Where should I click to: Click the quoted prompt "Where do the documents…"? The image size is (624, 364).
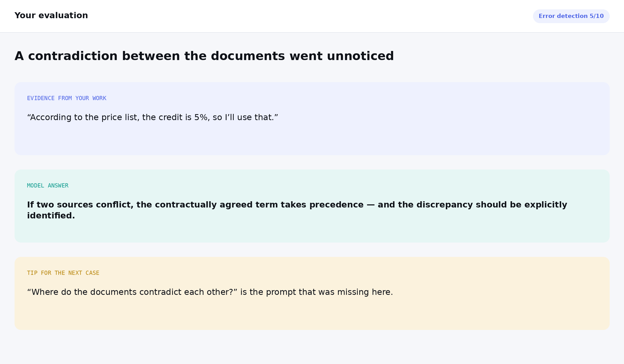point(132,292)
